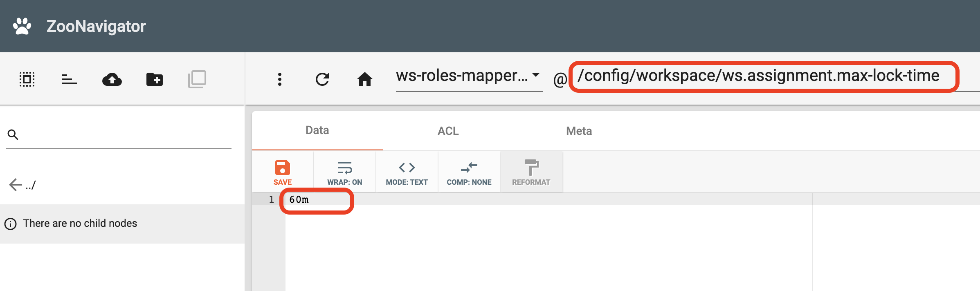Switch to the ACL tab

tap(448, 131)
